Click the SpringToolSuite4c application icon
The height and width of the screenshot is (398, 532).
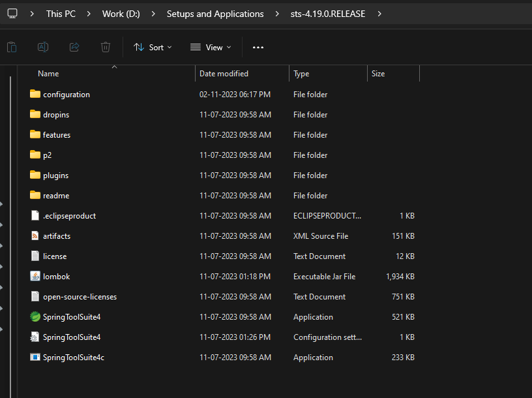[x=35, y=358]
